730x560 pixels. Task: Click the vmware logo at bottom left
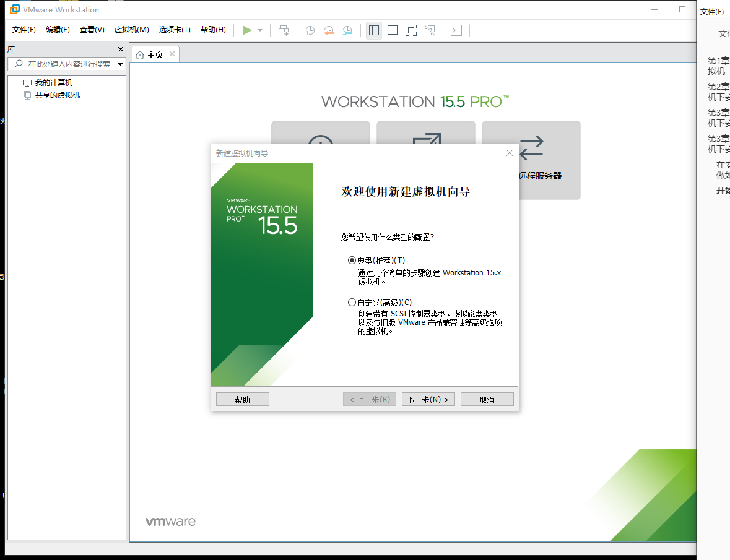170,522
